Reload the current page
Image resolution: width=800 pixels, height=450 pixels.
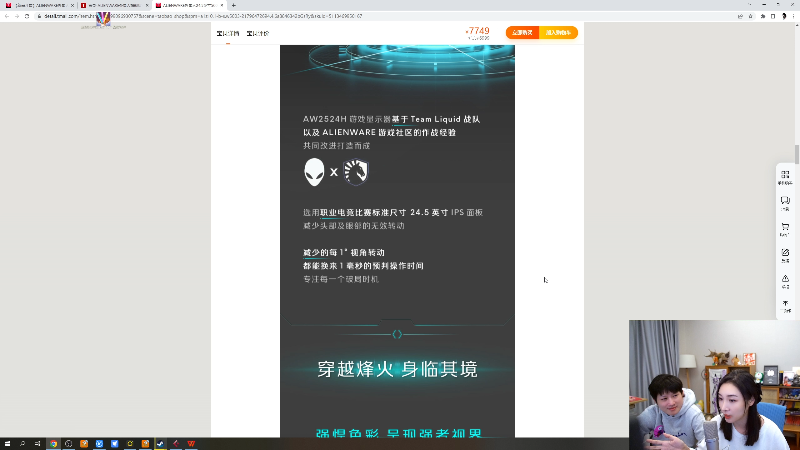click(x=27, y=16)
